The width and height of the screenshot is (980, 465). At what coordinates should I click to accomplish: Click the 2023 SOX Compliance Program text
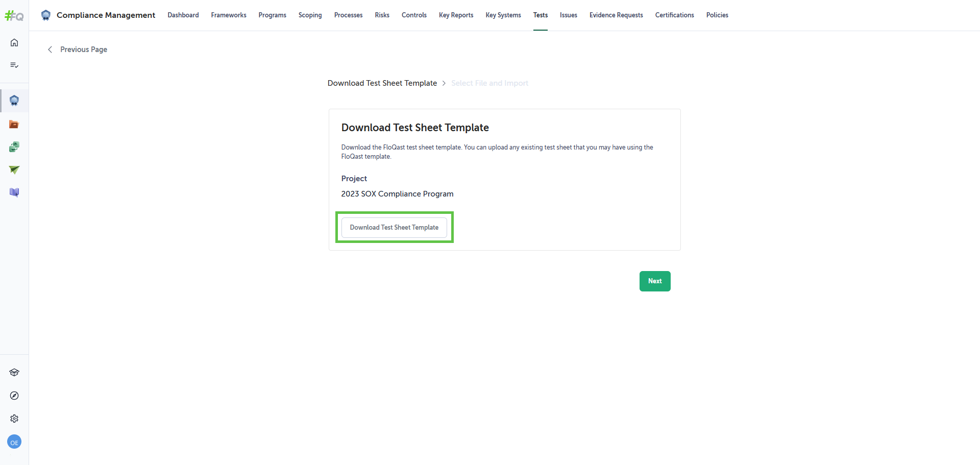tap(397, 194)
